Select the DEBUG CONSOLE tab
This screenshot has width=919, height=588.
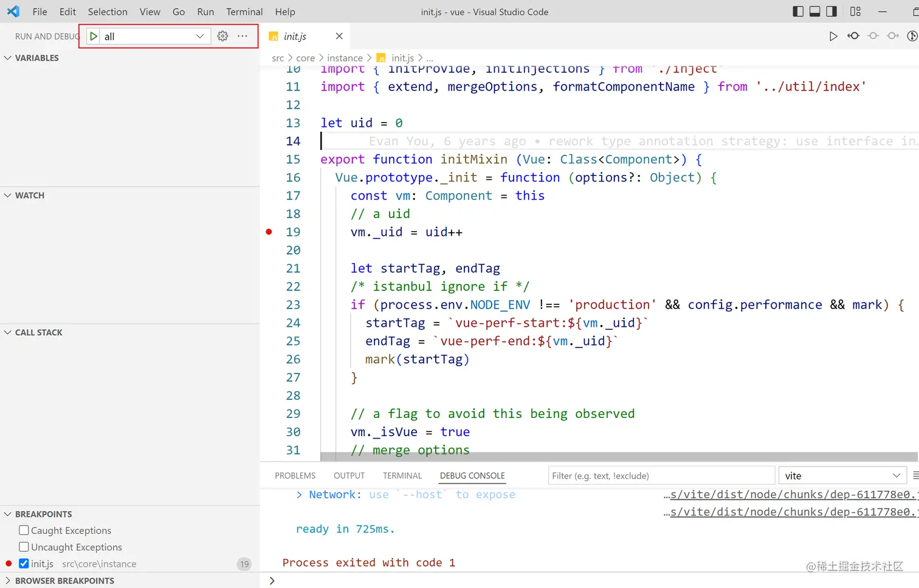(x=472, y=476)
